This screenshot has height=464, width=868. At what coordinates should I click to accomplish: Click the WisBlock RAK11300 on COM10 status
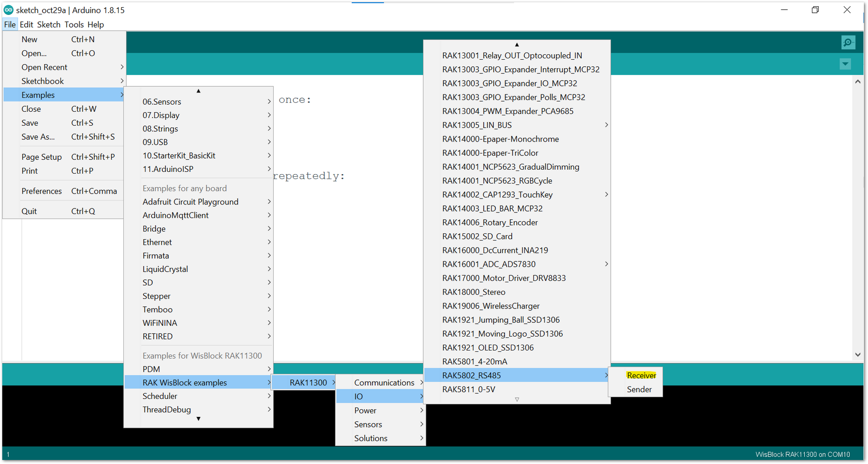pos(802,455)
